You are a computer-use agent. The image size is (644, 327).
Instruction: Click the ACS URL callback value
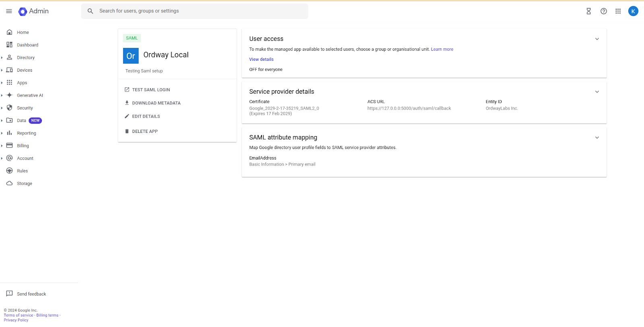point(409,108)
